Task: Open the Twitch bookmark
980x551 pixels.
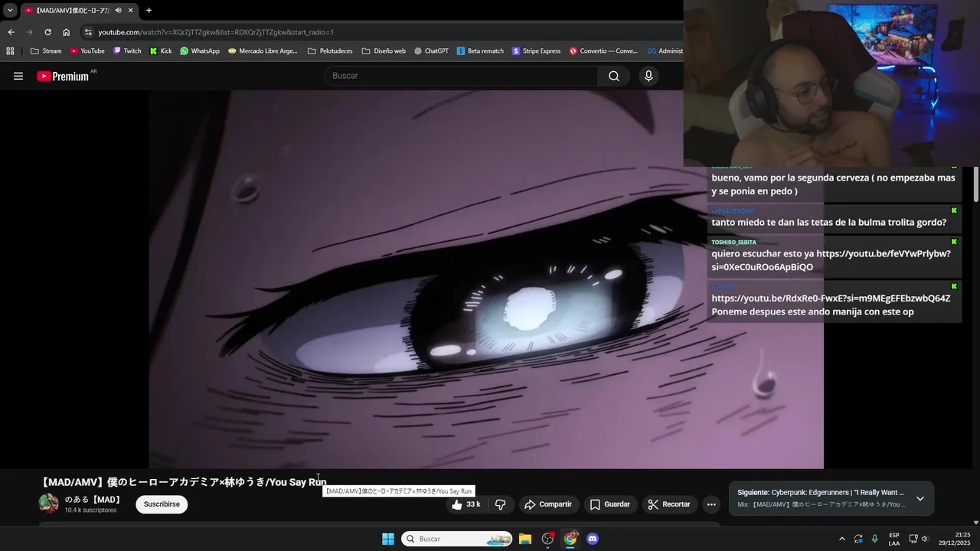Action: point(127,51)
